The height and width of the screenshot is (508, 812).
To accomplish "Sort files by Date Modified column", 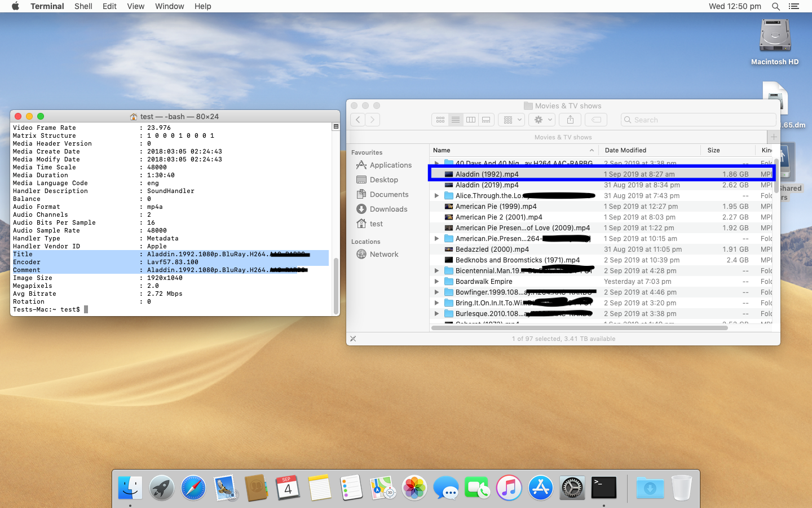I will click(650, 150).
